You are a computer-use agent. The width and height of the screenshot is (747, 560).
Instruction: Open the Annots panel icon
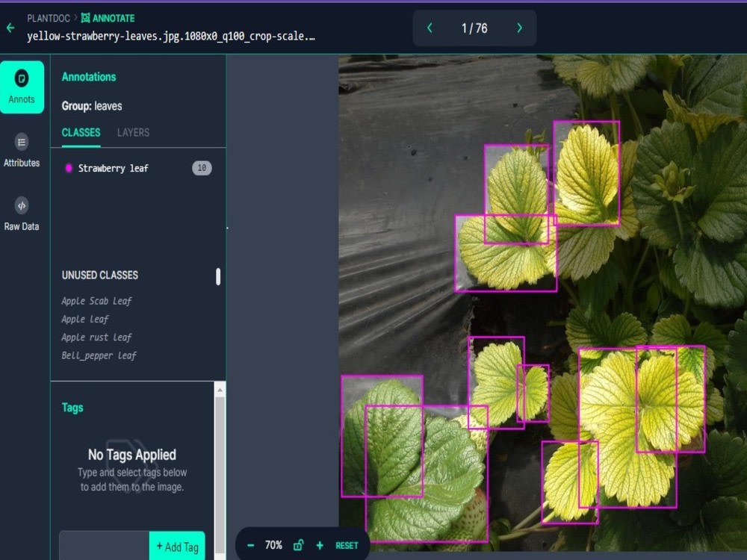click(x=22, y=86)
